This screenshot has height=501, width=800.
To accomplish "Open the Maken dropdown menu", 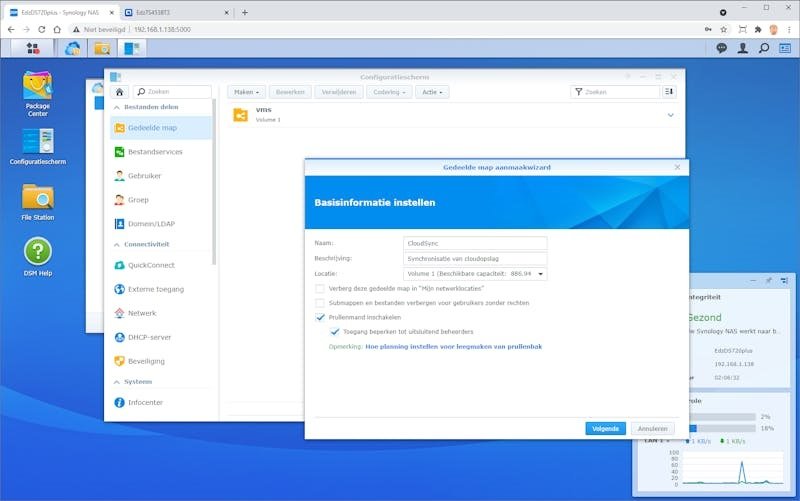I will (246, 92).
